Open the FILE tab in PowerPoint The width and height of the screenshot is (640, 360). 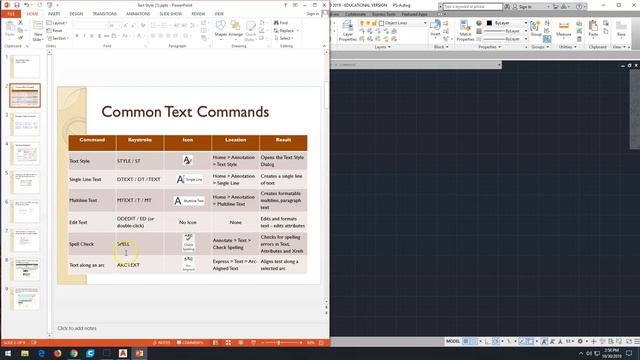[11, 14]
